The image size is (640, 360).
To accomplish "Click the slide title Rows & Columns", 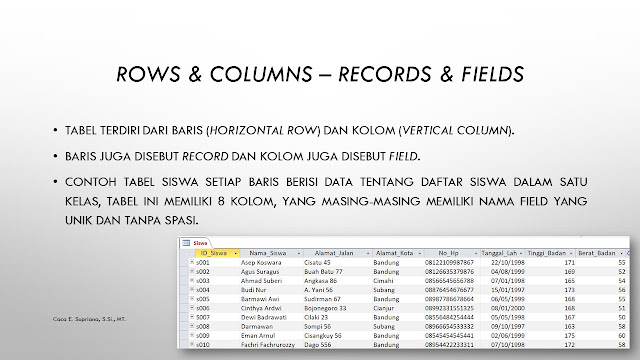I will coord(214,74).
